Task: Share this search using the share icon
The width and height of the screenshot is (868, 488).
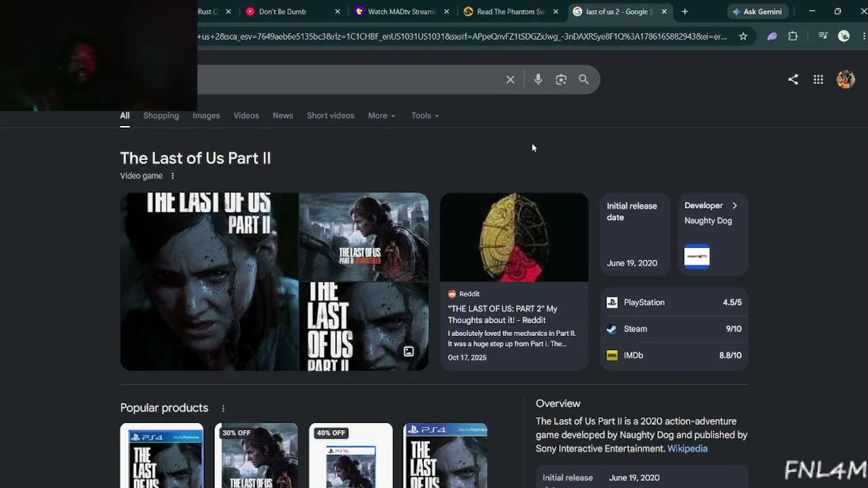Action: pos(793,79)
